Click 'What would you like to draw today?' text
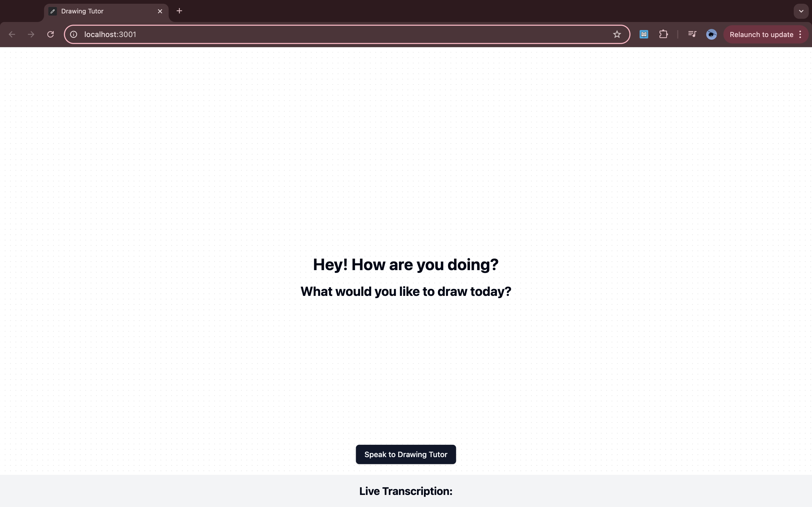The height and width of the screenshot is (507, 812). (x=406, y=291)
